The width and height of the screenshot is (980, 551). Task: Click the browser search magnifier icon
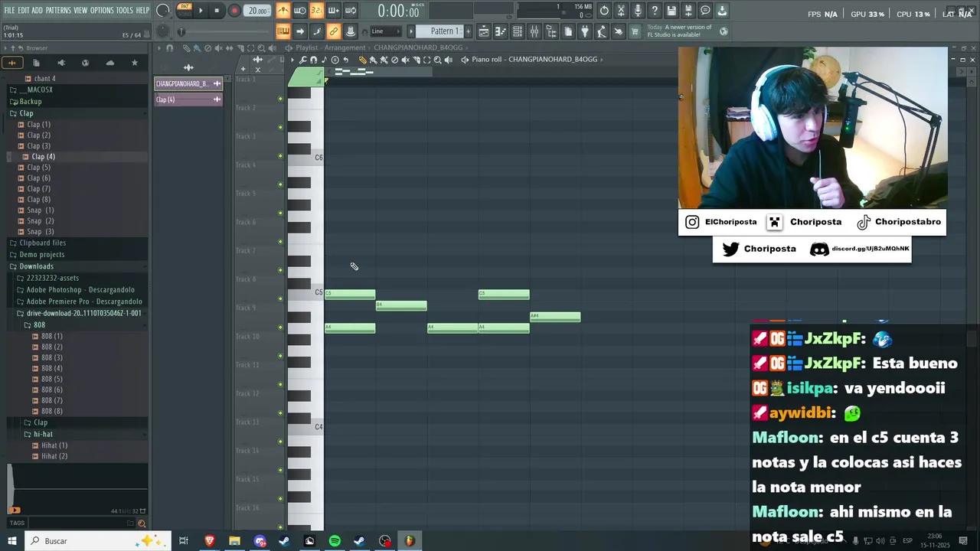tap(142, 523)
